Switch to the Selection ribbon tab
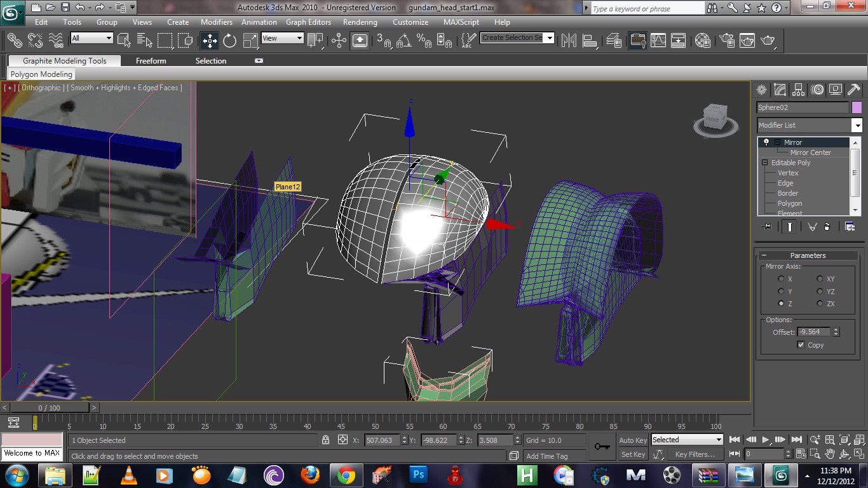This screenshot has width=868, height=488. 211,61
